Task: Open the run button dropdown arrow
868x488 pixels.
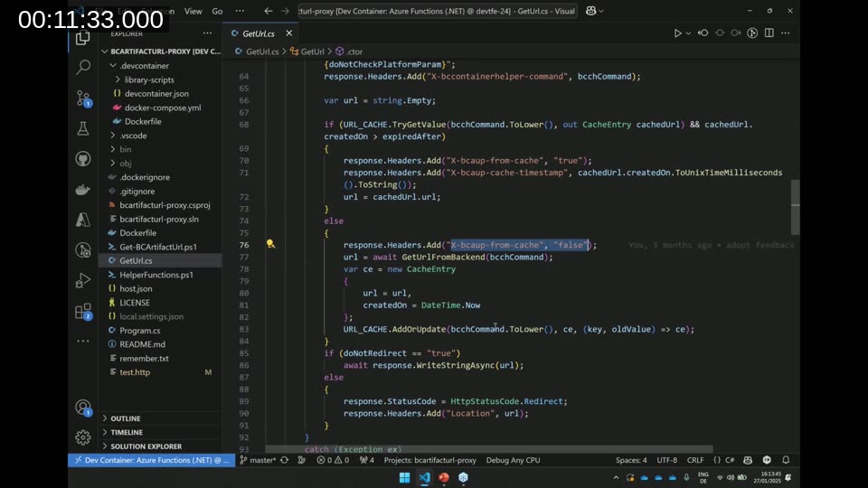Action: [x=688, y=33]
